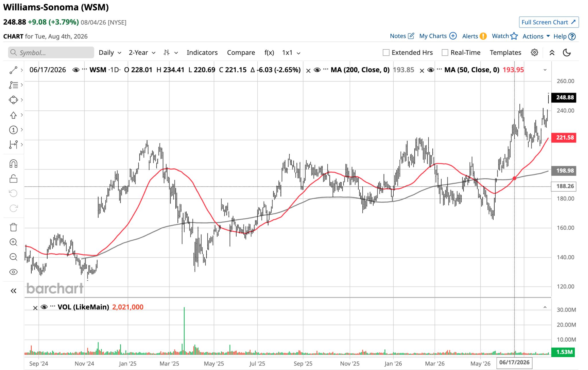Click the Help link
Screen dimensions: 588x370
click(x=560, y=36)
